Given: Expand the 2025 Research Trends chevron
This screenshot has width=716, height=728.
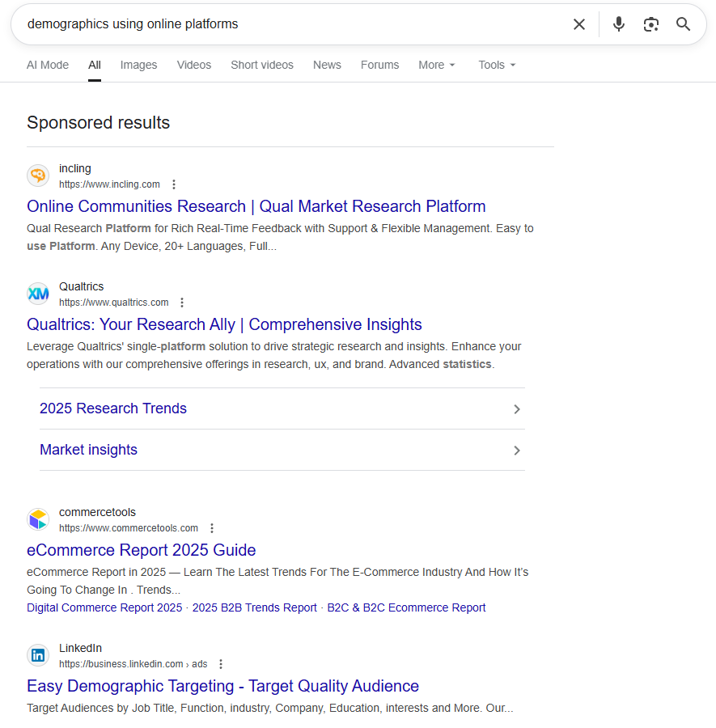Looking at the screenshot, I should 517,409.
